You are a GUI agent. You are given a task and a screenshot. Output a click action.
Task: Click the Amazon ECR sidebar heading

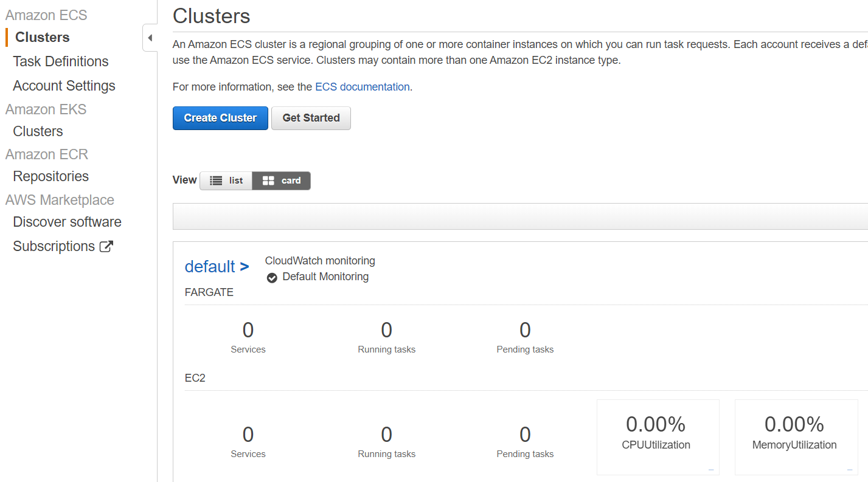pos(47,154)
